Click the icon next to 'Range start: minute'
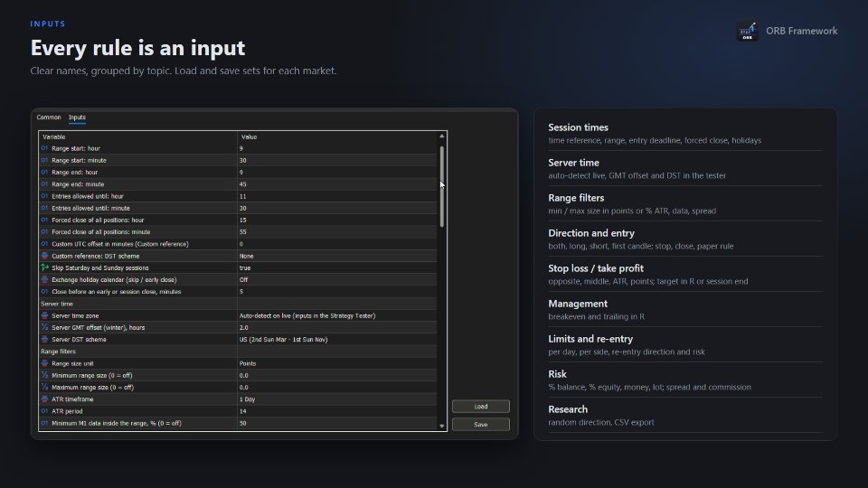 tap(44, 161)
